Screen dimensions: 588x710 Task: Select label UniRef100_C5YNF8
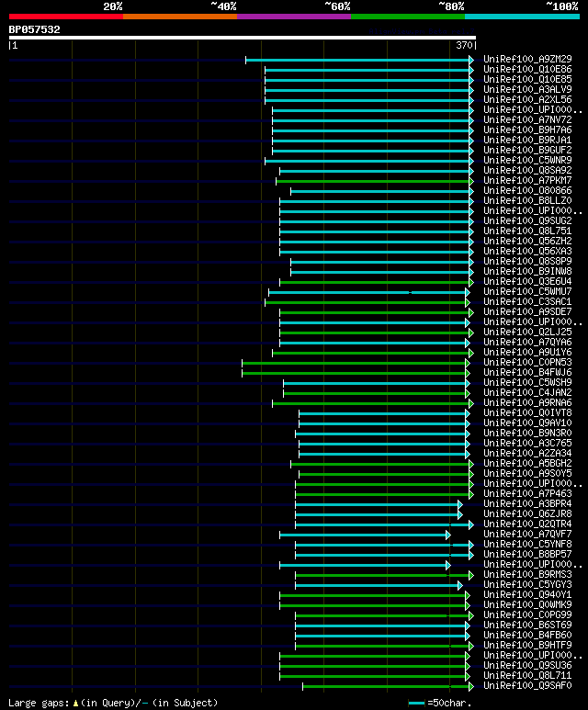tap(527, 545)
